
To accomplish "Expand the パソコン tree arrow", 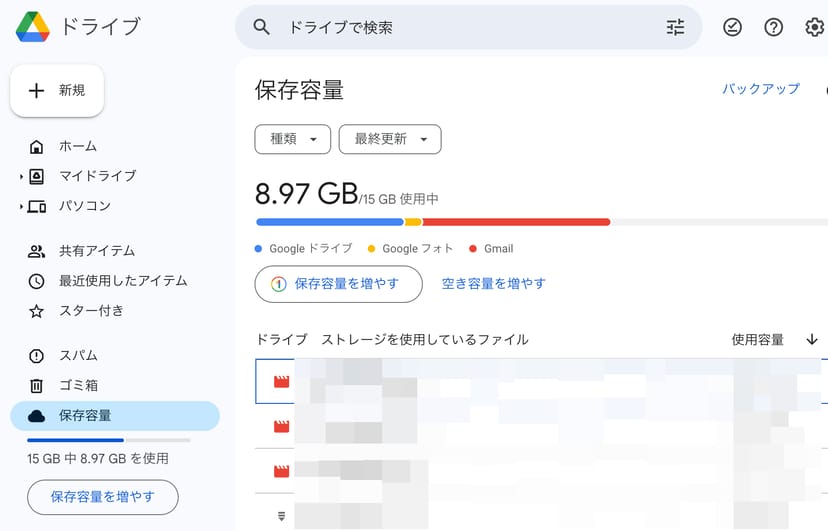I will pos(21,207).
